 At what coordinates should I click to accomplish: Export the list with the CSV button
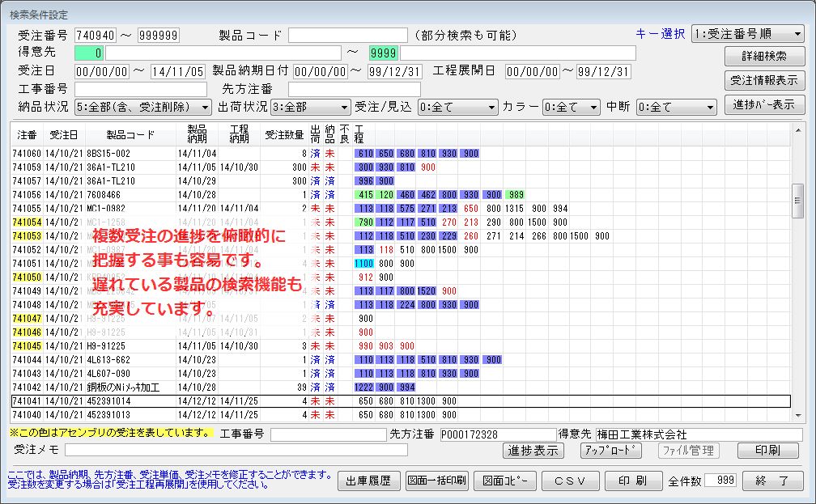point(569,481)
